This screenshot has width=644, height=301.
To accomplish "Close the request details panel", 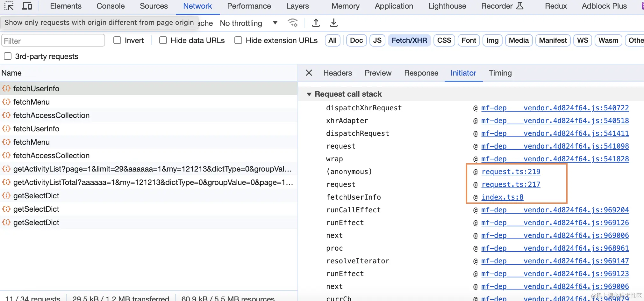I will [x=309, y=73].
